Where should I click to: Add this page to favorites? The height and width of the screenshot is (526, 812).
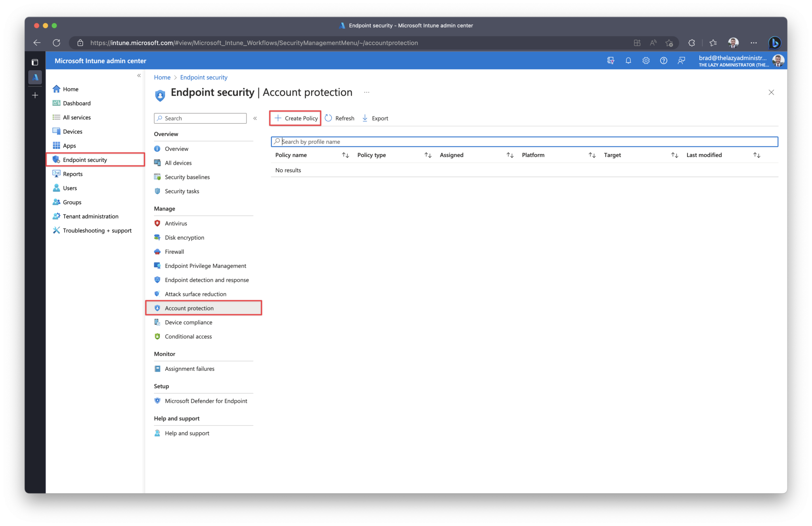click(x=669, y=43)
